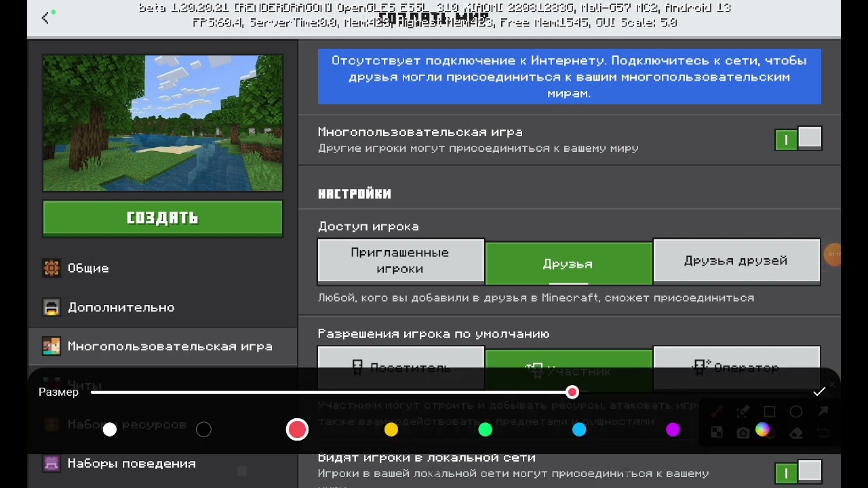Close the drawing toolbar with X
The width and height of the screenshot is (868, 488).
pyautogui.click(x=833, y=384)
